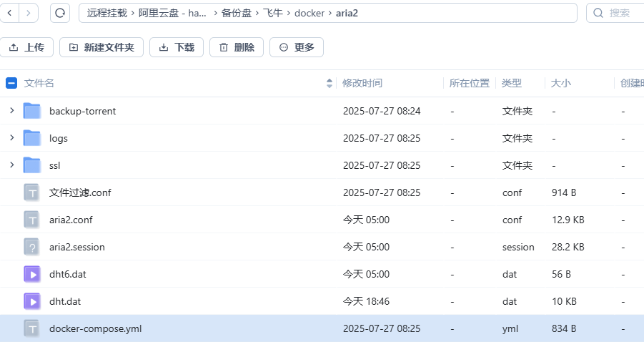Open the 更多 more options menu
The width and height of the screenshot is (644, 342).
click(x=297, y=47)
